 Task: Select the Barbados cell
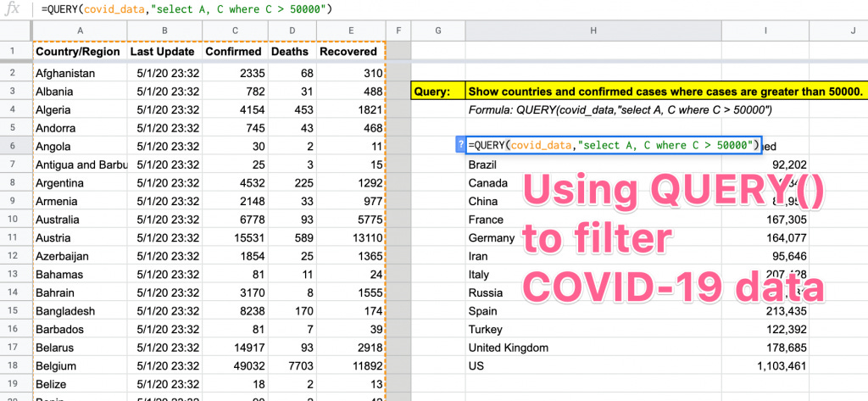[81, 329]
